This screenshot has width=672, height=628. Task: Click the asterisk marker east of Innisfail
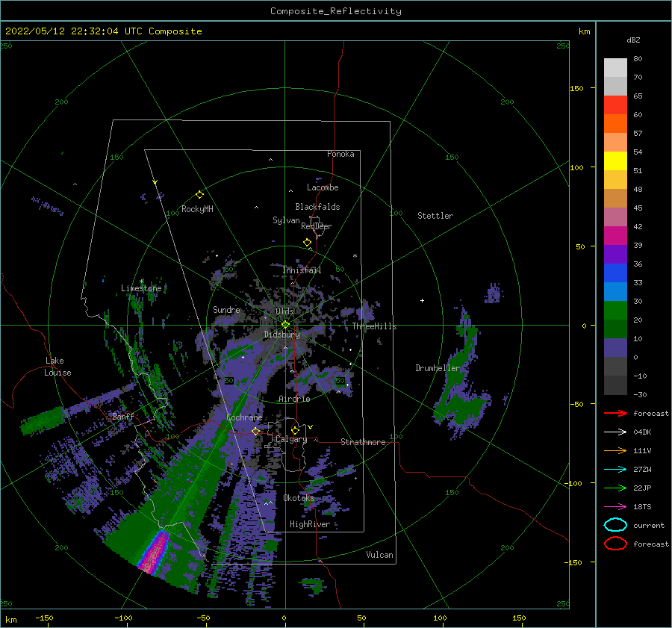[x=355, y=256]
